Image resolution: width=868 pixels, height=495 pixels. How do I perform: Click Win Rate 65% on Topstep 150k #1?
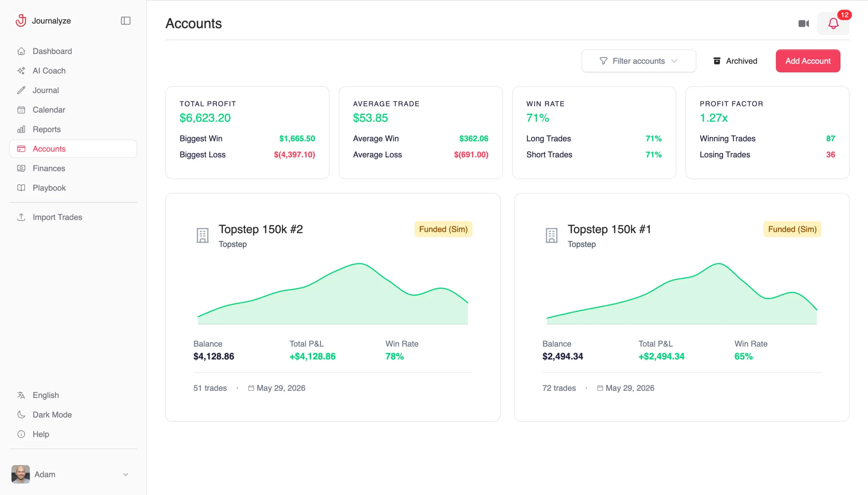point(743,356)
